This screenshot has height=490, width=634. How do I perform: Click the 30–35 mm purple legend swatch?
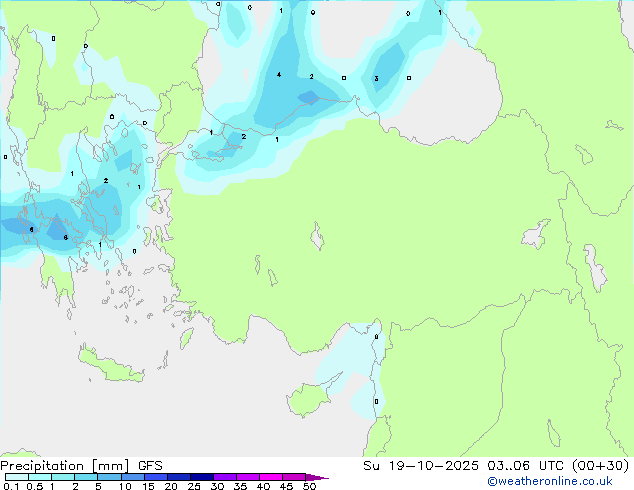[225, 477]
